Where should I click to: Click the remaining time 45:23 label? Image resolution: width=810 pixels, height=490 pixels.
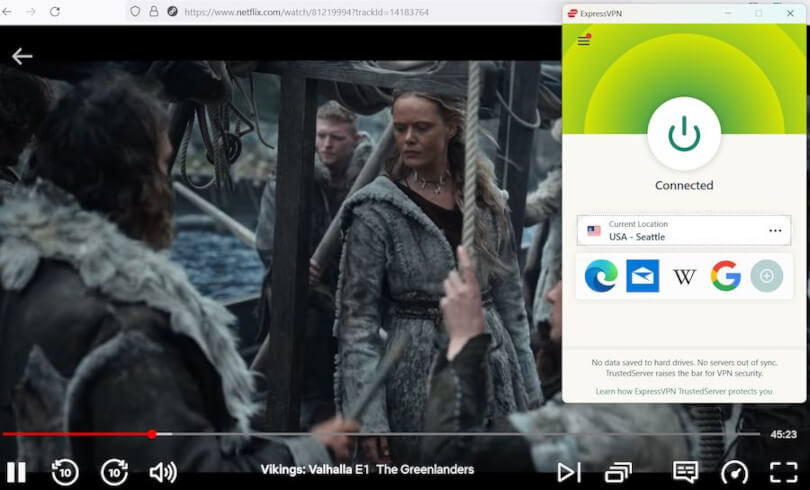pos(784,434)
